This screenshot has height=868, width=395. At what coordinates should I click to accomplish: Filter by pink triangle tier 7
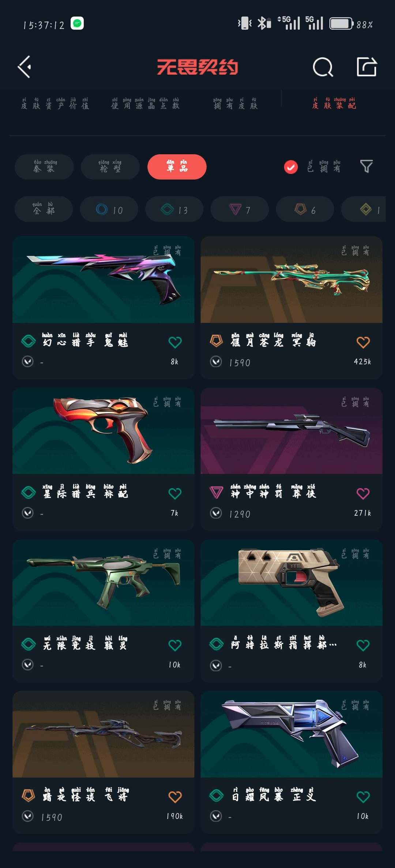tap(240, 209)
